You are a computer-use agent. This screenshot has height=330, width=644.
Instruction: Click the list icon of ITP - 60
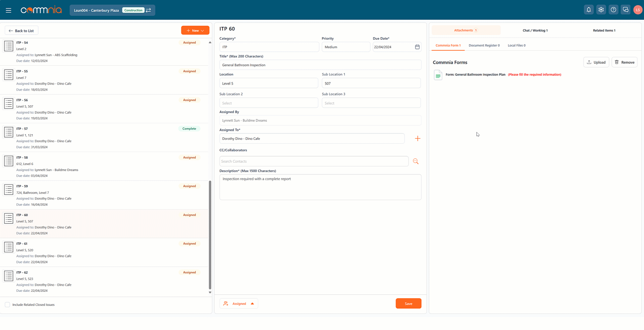pos(9,218)
